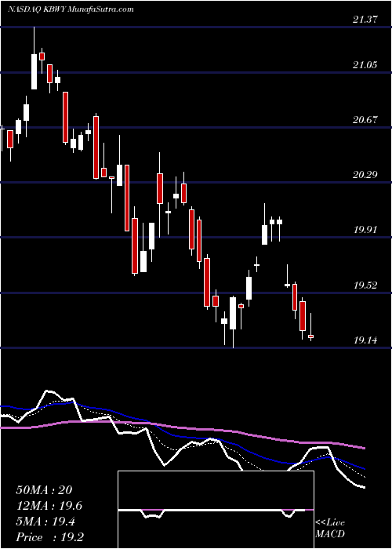Select the 21.05 price axis label
This screenshot has height=549, width=392.
(x=365, y=65)
